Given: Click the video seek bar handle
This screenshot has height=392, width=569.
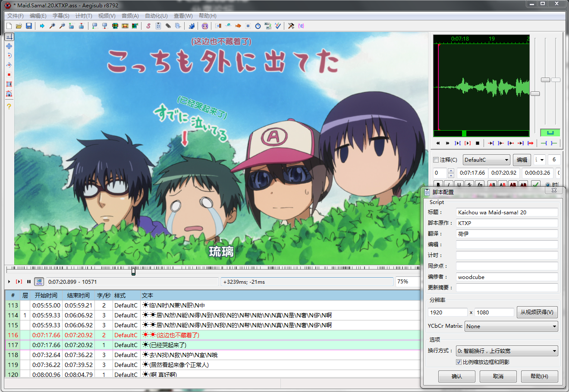Looking at the screenshot, I should (x=133, y=272).
